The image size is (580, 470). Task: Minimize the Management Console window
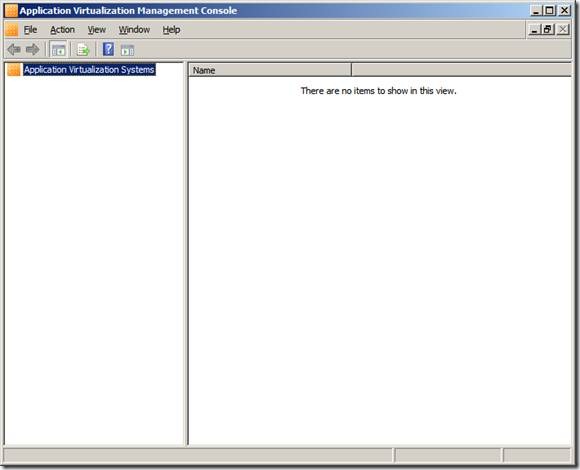click(x=536, y=11)
